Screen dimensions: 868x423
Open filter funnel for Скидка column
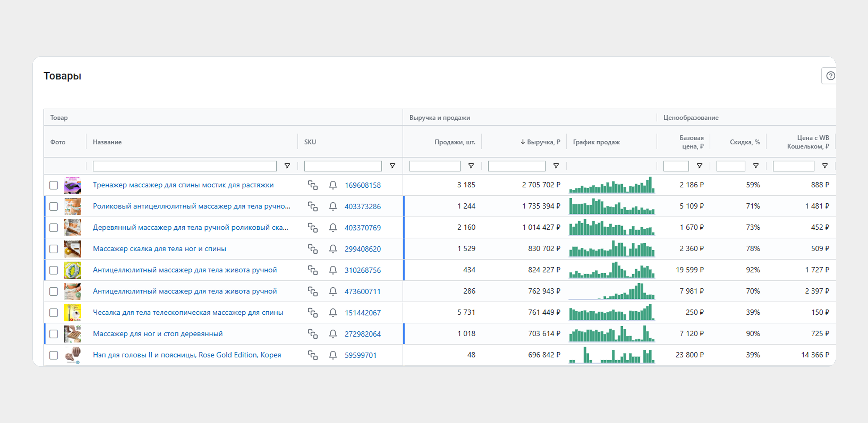coord(756,166)
